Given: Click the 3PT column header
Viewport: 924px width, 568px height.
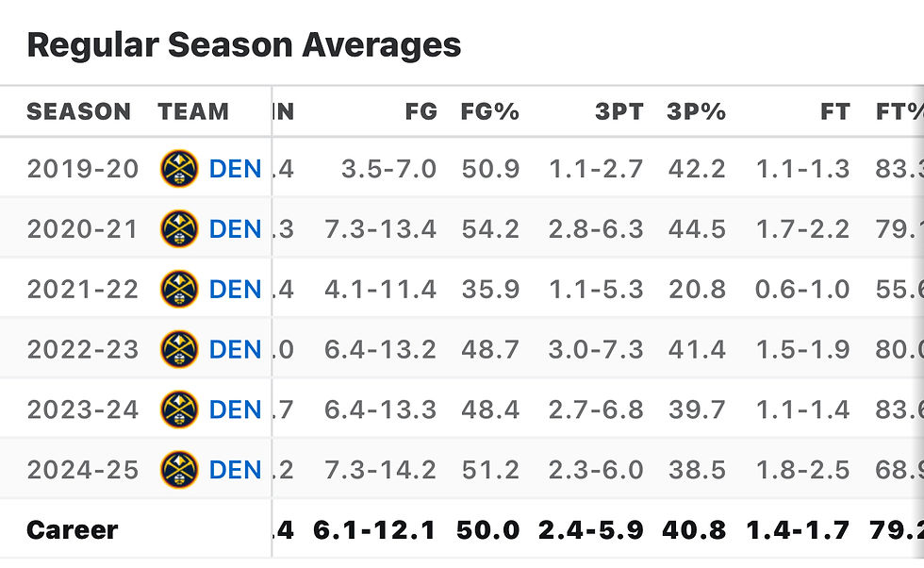Looking at the screenshot, I should point(619,111).
